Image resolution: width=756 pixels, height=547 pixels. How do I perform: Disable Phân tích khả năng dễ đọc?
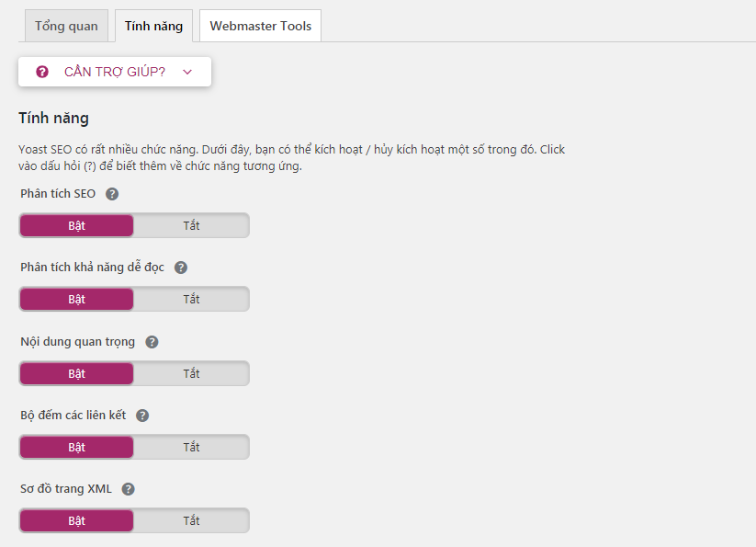point(191,299)
